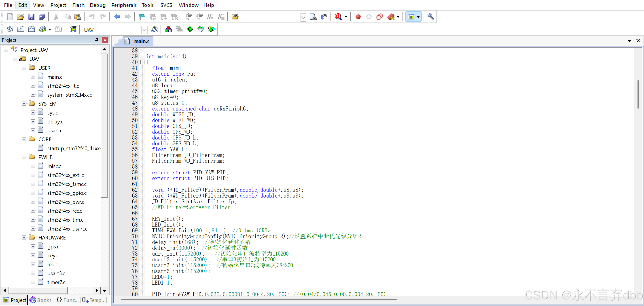Open the UAV target selection dropdown
The image size is (644, 306).
(144, 30)
